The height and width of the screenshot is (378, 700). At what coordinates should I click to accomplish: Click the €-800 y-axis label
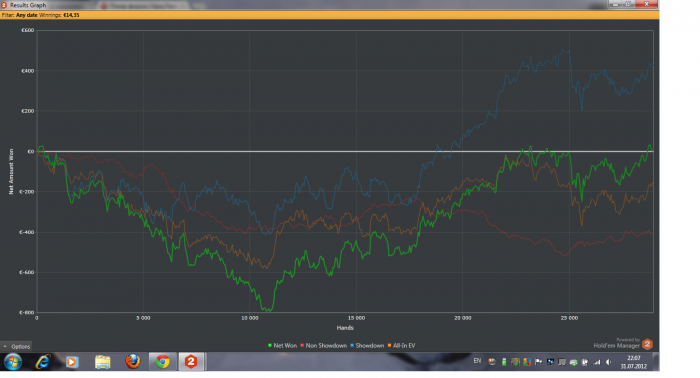tap(27, 312)
